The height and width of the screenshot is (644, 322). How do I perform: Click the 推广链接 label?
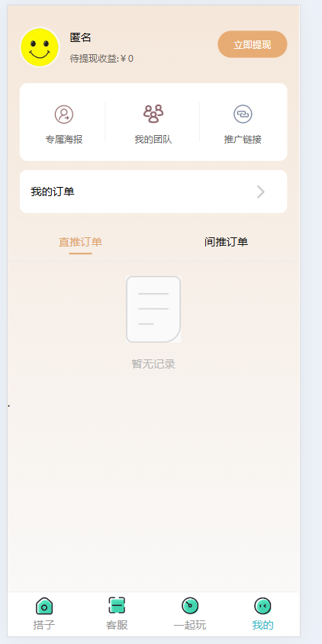coord(243,140)
